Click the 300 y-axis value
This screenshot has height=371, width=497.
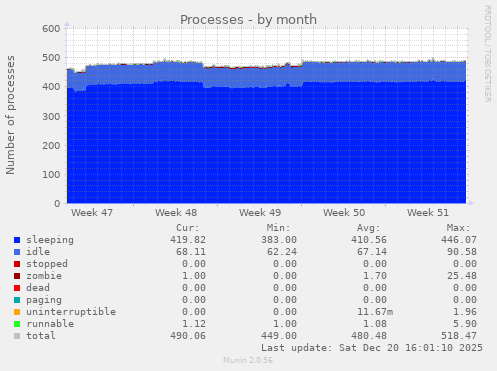[51, 116]
